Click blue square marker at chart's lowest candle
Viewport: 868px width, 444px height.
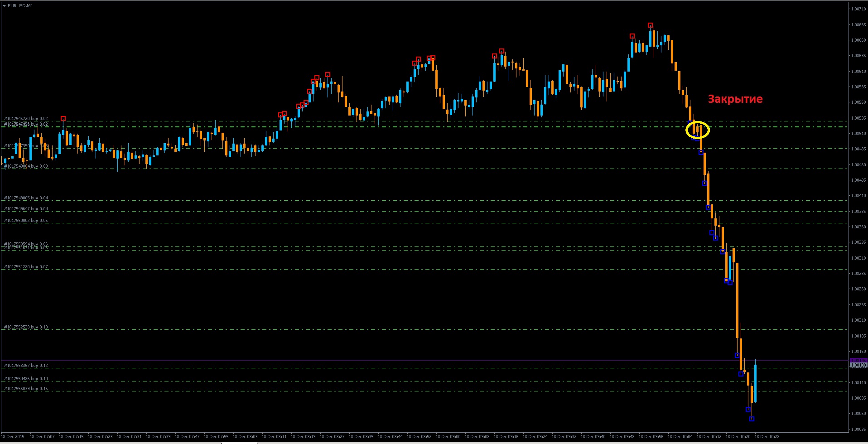752,419
